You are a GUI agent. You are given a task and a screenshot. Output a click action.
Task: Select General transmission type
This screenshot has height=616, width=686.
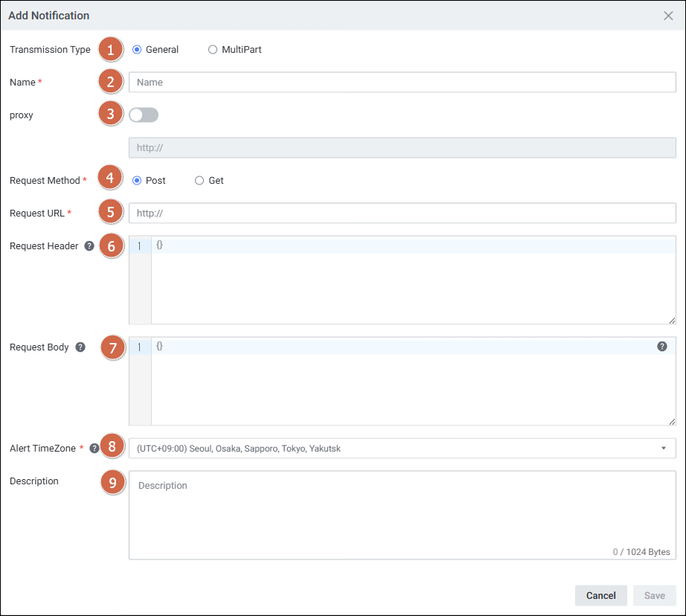click(x=137, y=50)
